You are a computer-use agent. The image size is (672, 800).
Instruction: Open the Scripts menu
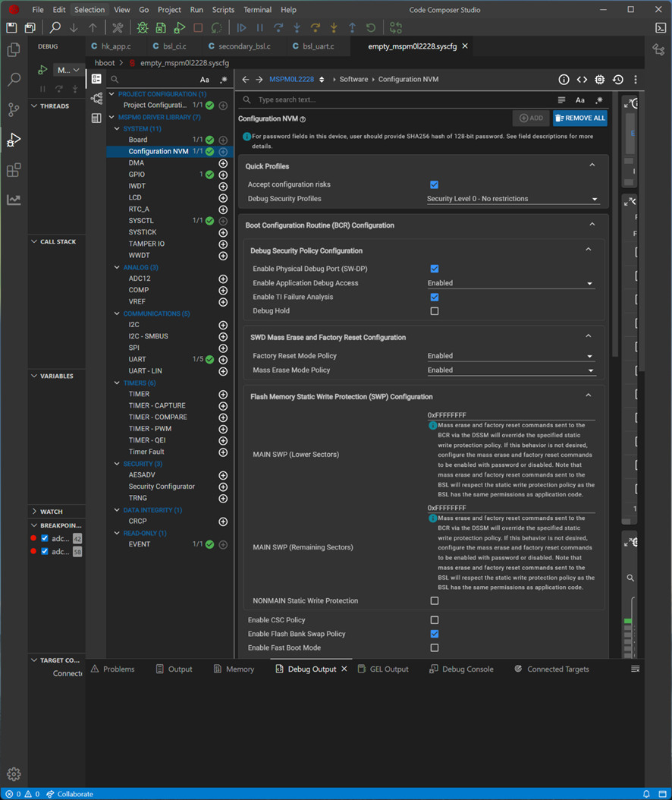223,10
